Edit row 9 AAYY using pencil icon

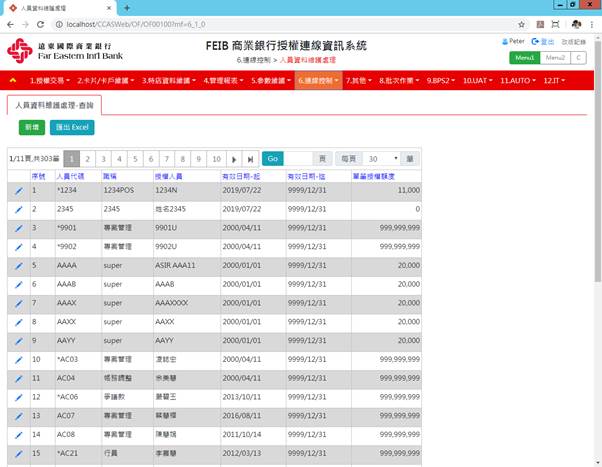click(x=18, y=341)
